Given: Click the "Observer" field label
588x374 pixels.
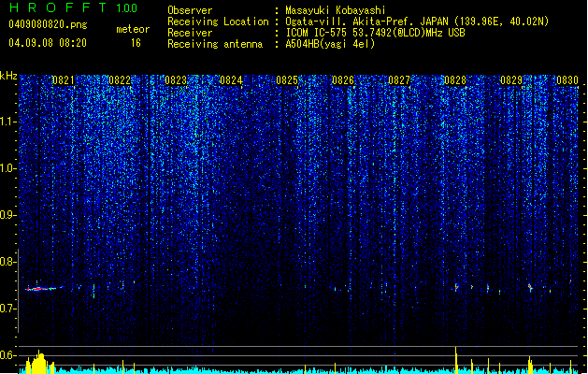Looking at the screenshot, I should [x=190, y=10].
